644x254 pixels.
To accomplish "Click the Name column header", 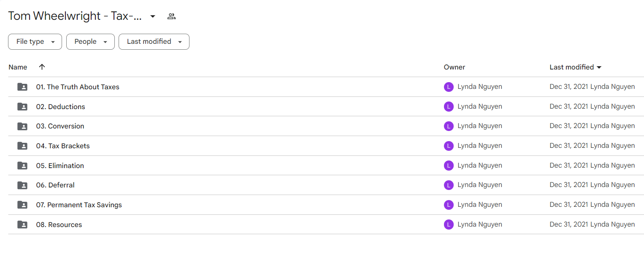I will (x=18, y=67).
